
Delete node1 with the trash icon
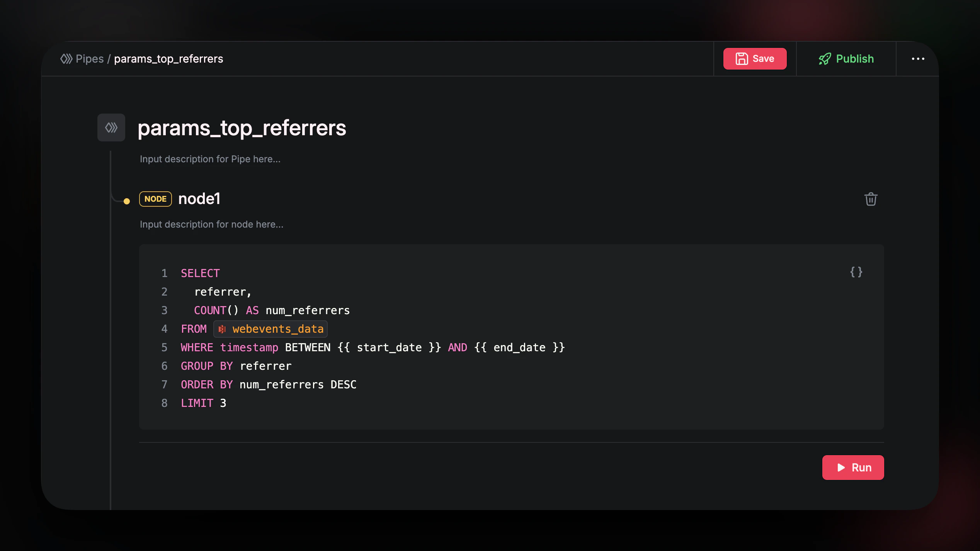pos(871,199)
